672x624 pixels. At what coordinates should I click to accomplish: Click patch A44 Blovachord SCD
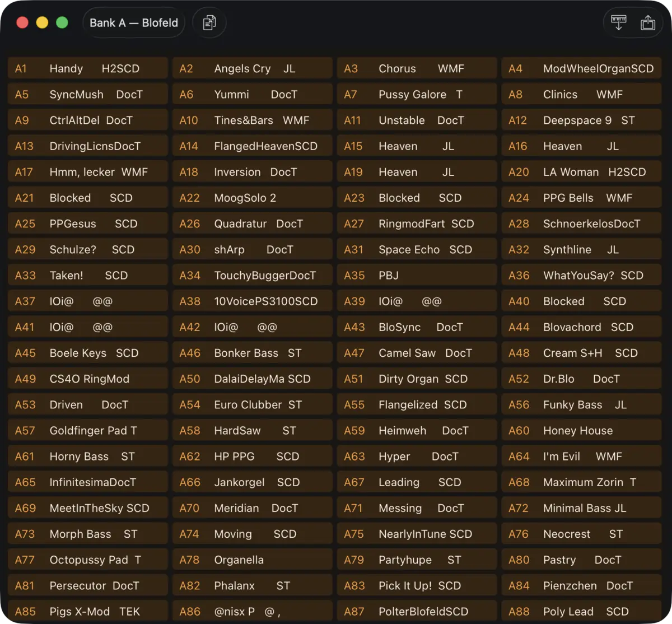[582, 327]
